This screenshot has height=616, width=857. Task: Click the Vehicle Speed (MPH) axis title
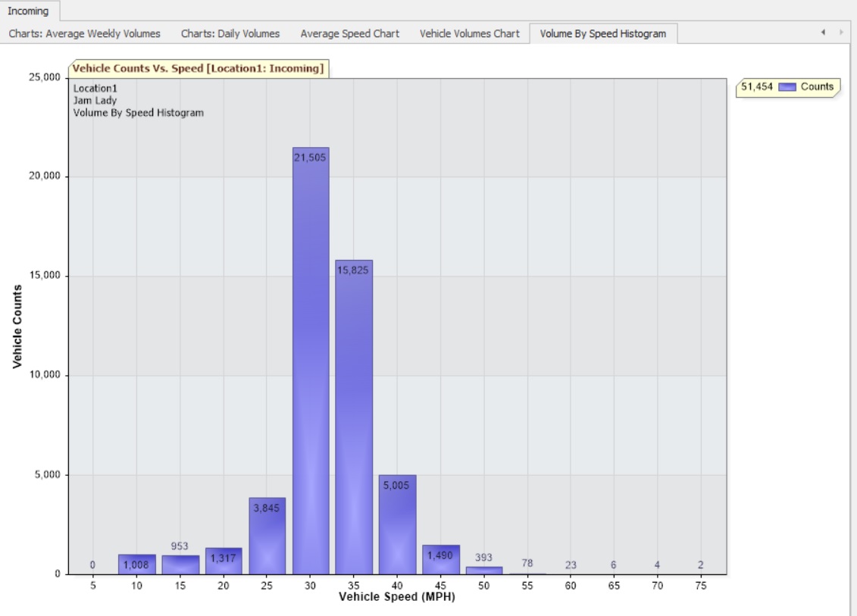[x=397, y=596]
